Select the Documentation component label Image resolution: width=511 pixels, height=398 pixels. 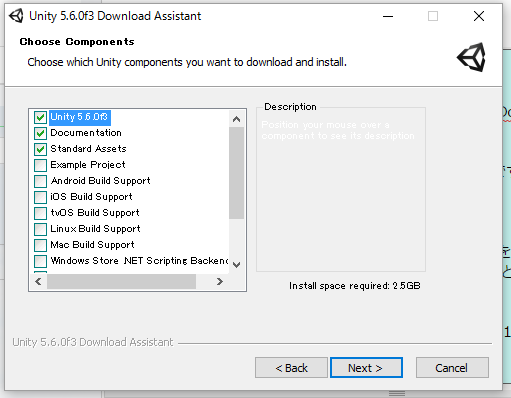pos(86,133)
